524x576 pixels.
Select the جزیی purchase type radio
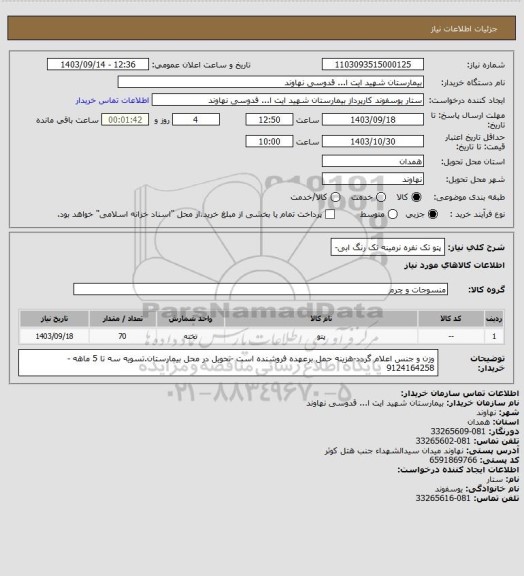pyautogui.click(x=433, y=214)
